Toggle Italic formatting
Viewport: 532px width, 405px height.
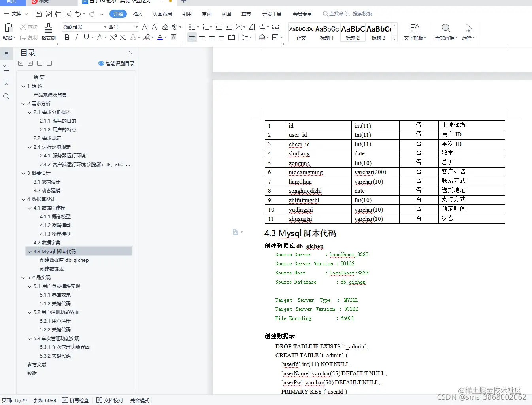click(x=76, y=37)
